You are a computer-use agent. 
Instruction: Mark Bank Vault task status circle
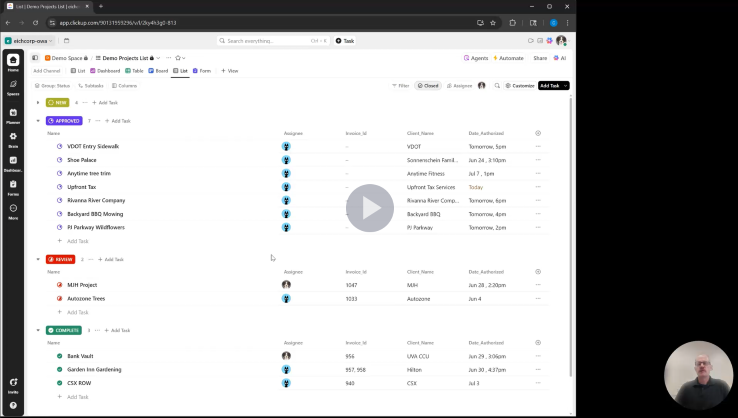point(60,356)
